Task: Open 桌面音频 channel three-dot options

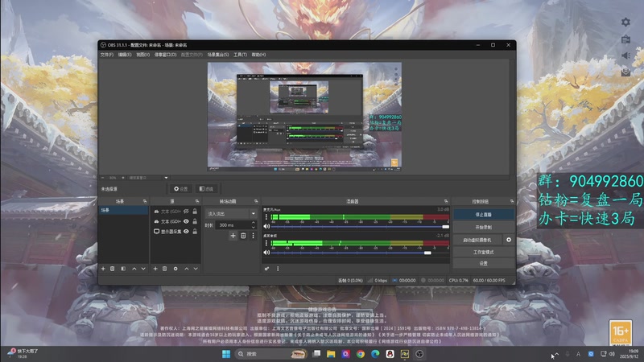Action: coord(266,244)
